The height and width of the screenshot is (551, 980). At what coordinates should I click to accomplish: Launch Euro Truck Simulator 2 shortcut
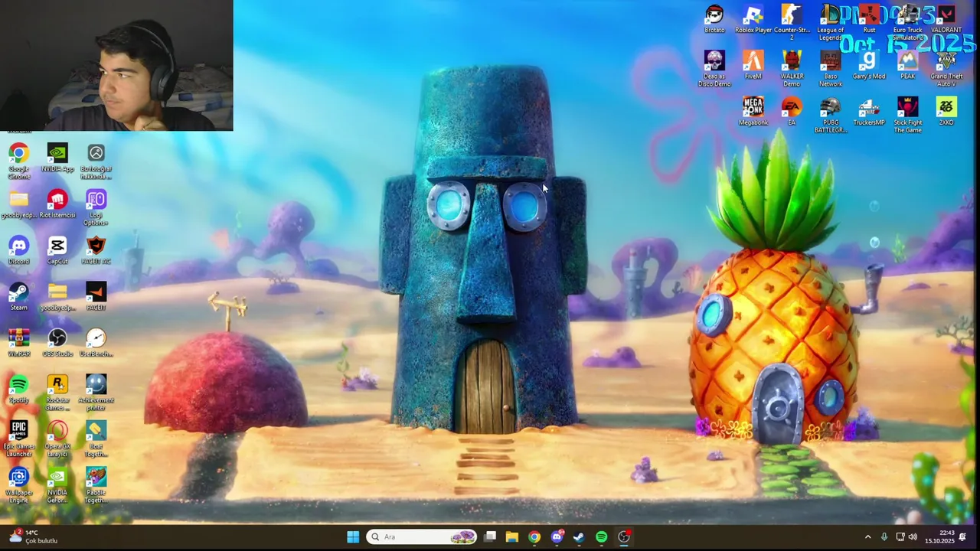[908, 22]
